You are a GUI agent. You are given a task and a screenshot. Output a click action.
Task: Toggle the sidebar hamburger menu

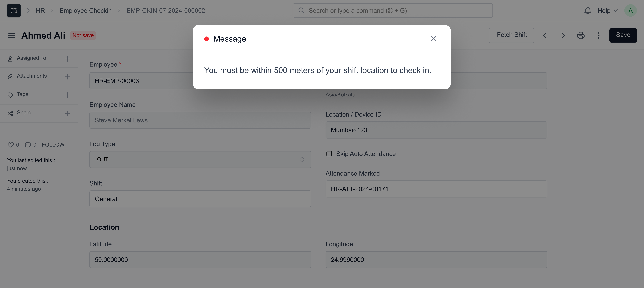12,35
